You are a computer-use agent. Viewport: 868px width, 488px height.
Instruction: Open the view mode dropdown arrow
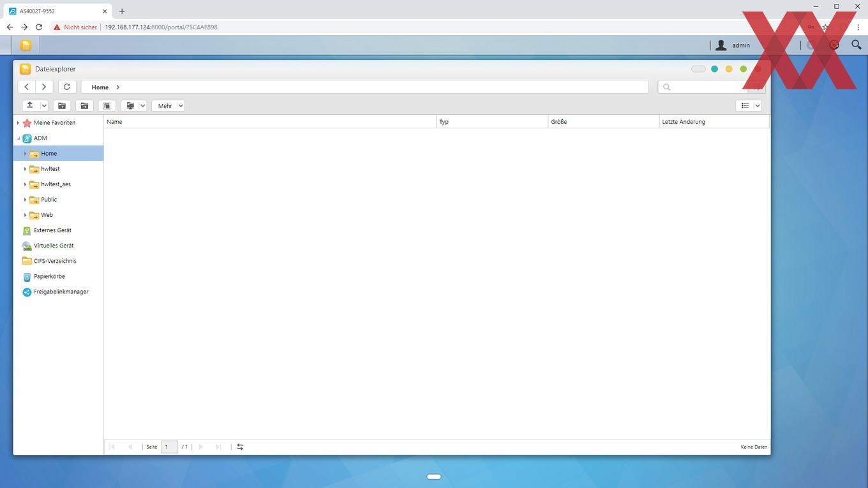[758, 106]
